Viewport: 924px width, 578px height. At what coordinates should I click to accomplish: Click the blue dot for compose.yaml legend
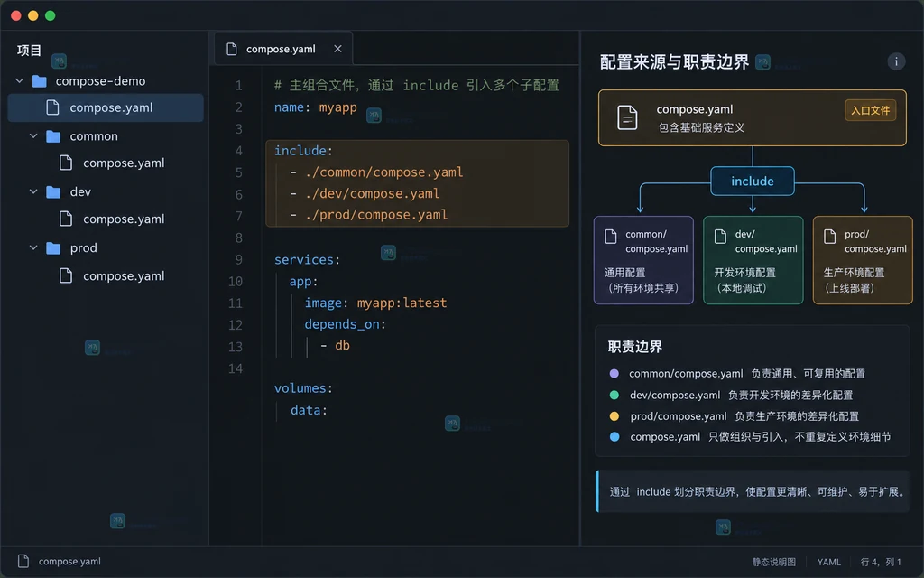coord(614,437)
